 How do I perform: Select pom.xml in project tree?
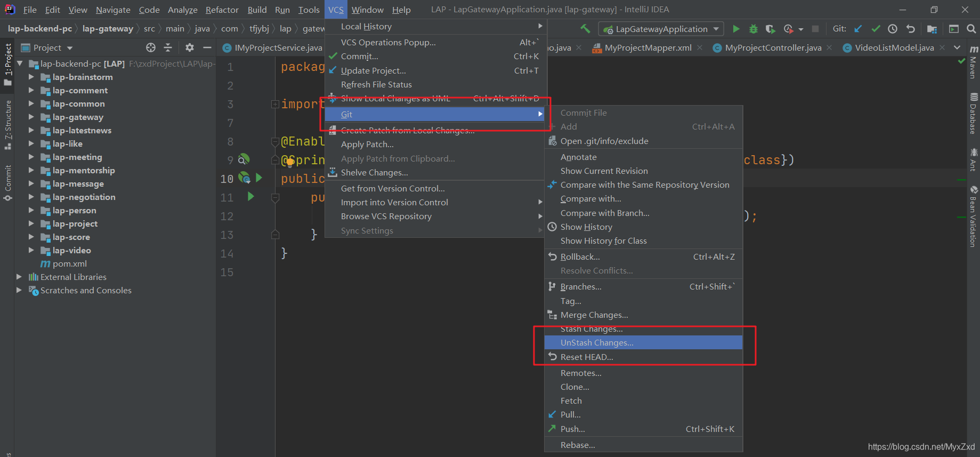click(69, 263)
